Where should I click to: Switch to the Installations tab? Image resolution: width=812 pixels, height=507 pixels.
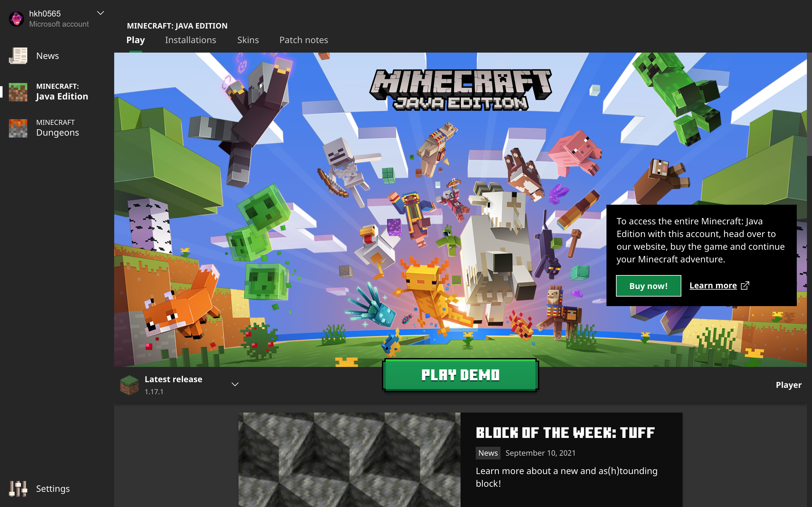pyautogui.click(x=191, y=40)
